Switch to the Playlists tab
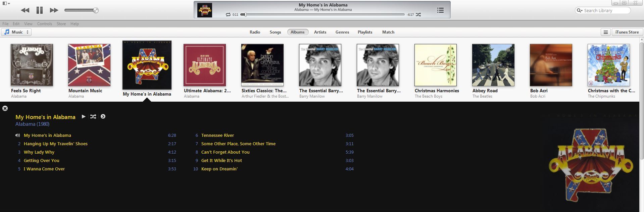The image size is (644, 212). pyautogui.click(x=365, y=32)
